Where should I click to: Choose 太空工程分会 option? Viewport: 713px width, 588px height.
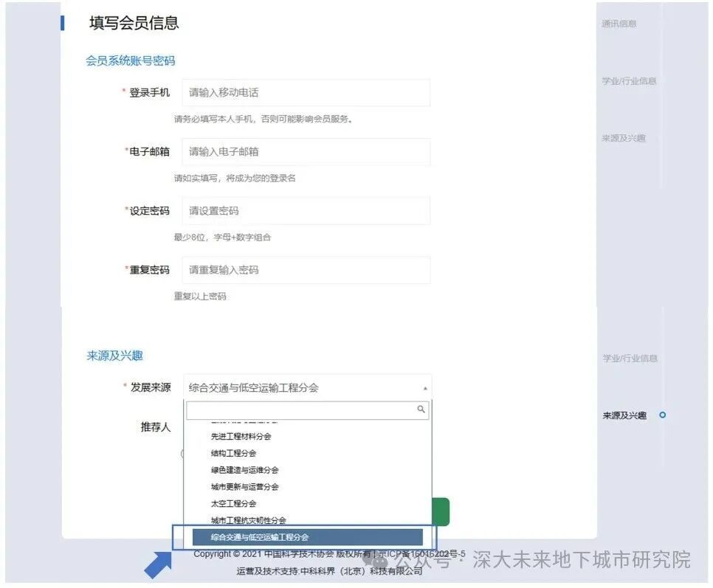233,504
